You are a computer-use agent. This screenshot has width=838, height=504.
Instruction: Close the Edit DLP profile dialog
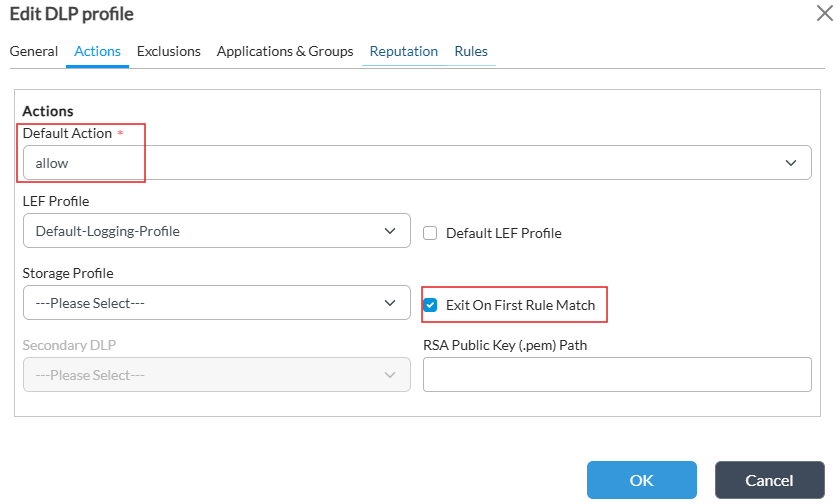pos(825,13)
